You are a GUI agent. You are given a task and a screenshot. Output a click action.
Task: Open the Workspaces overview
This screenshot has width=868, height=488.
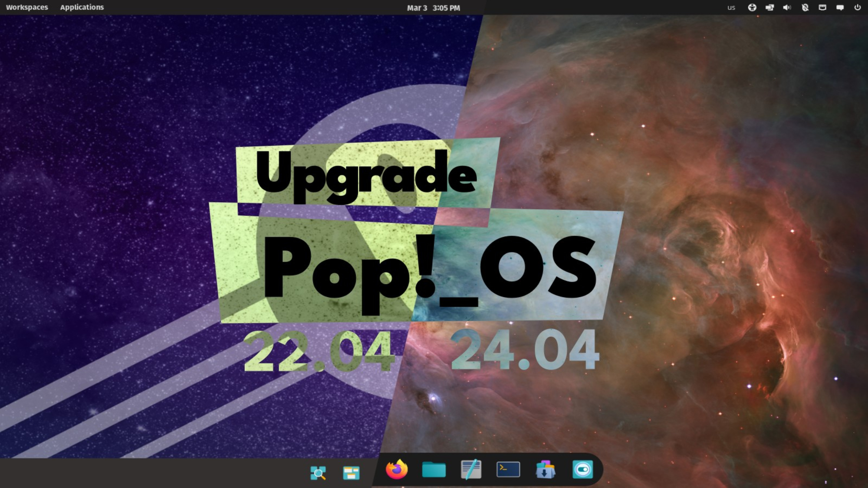point(27,7)
